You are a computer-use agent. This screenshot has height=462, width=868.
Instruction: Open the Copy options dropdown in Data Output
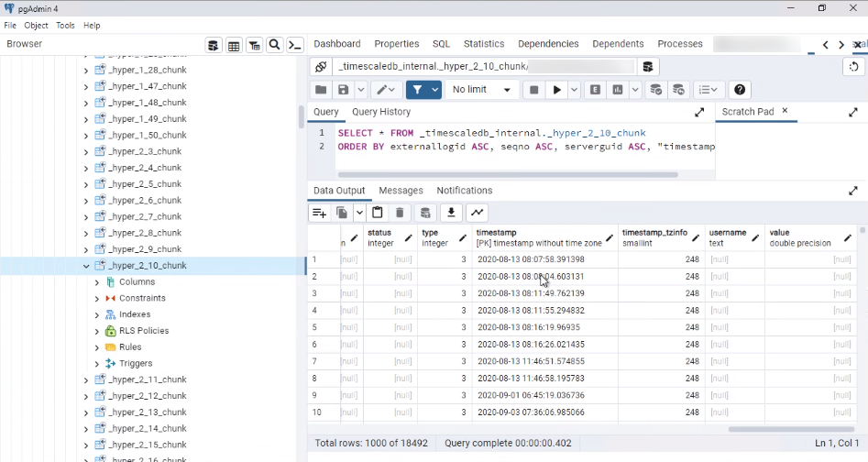click(359, 213)
